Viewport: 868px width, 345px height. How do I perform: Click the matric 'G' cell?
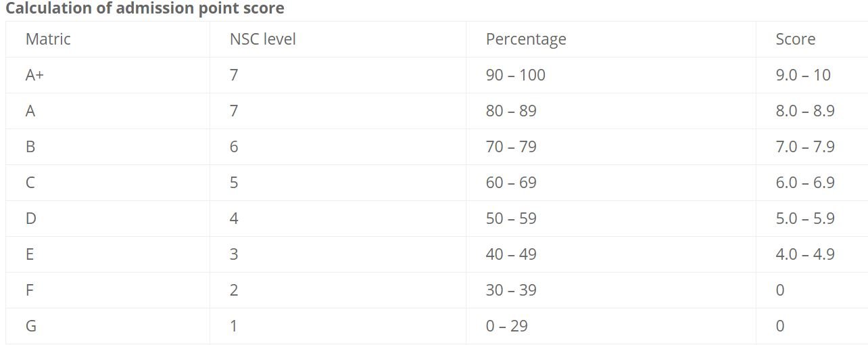tap(30, 326)
